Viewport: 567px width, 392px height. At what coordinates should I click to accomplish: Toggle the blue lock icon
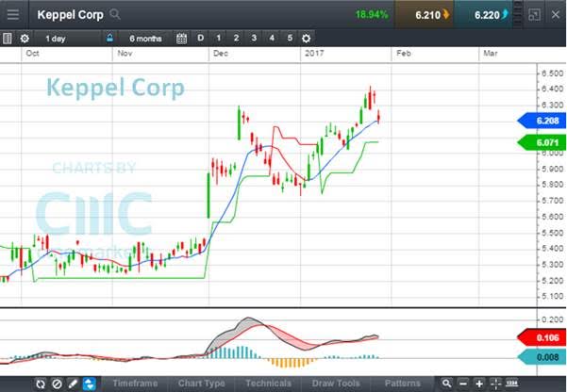point(110,38)
